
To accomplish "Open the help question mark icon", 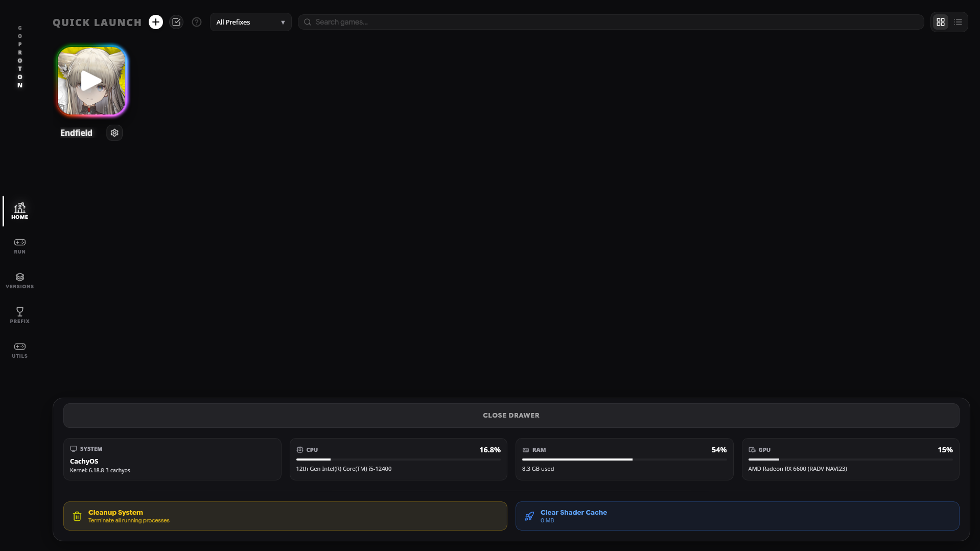I will 197,22.
